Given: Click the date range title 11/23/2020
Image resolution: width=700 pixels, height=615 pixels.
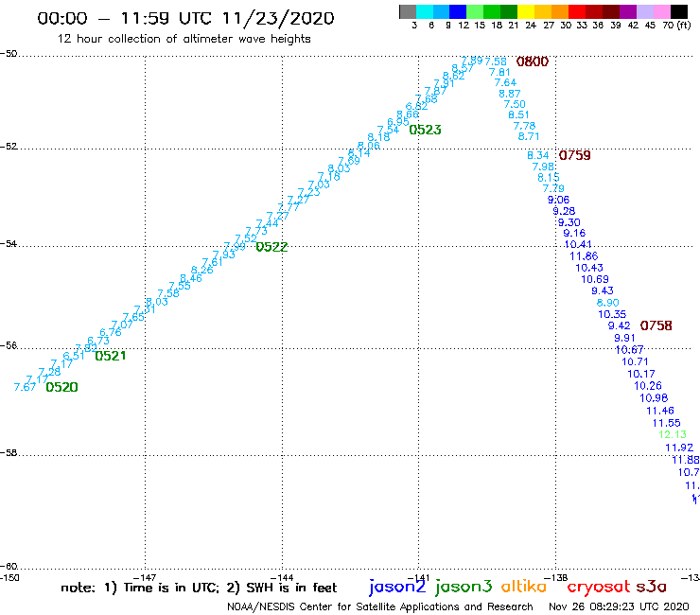Looking at the screenshot, I should (278, 18).
